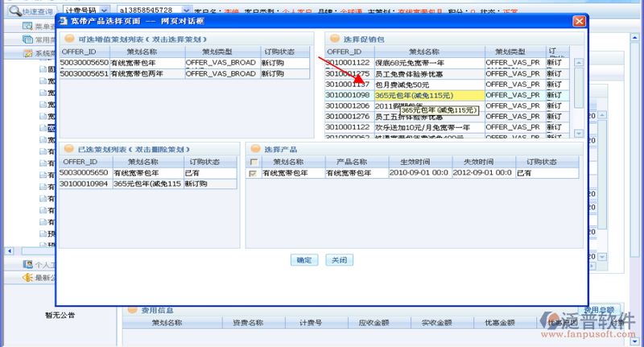Choose promo package 欢乐送加10元/月免宽带一年
The image size is (644, 347).
click(447, 127)
